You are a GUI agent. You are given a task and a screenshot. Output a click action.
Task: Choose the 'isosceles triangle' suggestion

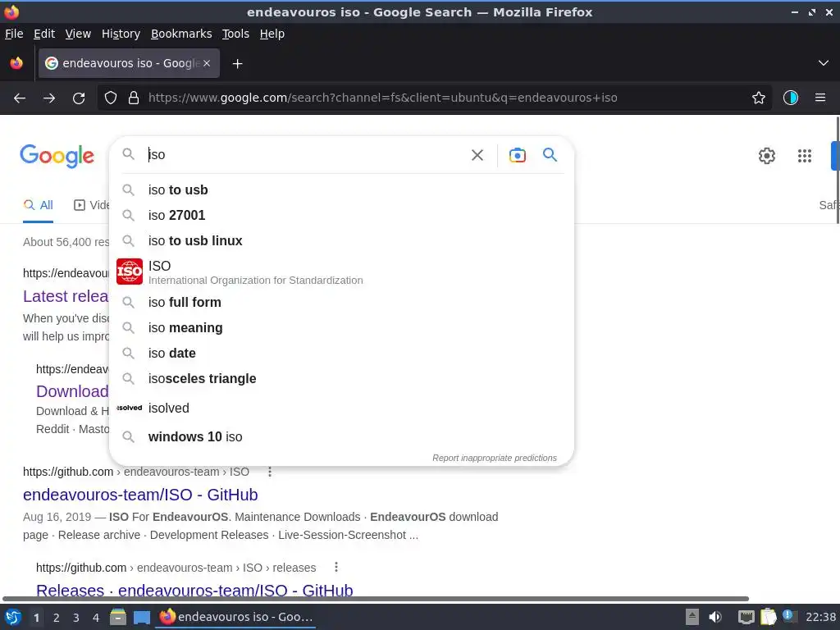click(342, 379)
